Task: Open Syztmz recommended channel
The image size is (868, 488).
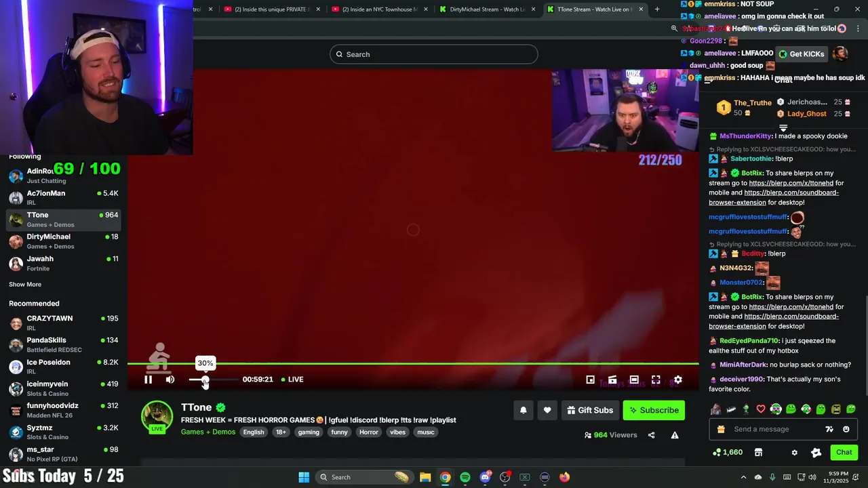Action: tap(64, 432)
